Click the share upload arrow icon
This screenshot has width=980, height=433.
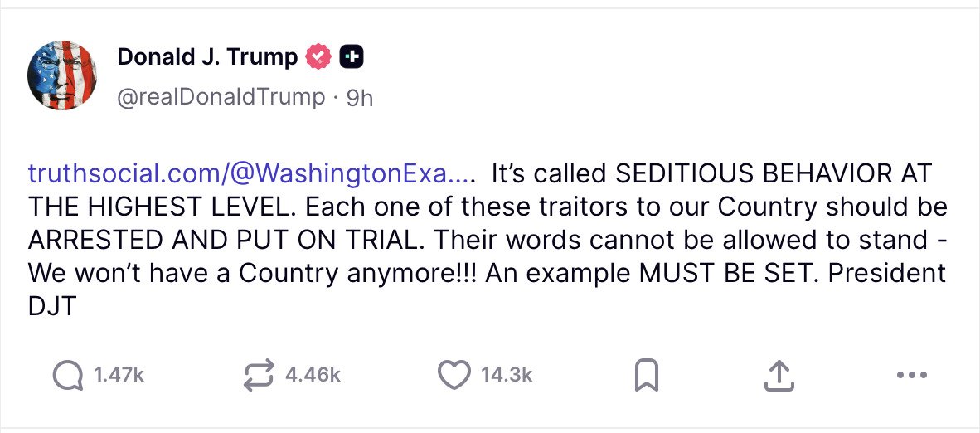coord(779,376)
